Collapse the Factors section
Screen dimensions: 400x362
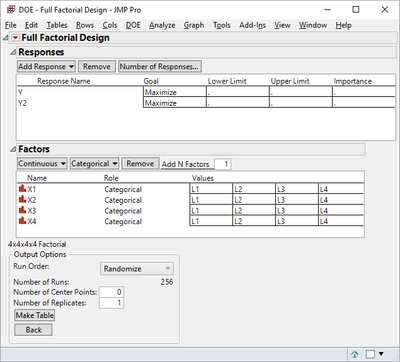(13, 149)
